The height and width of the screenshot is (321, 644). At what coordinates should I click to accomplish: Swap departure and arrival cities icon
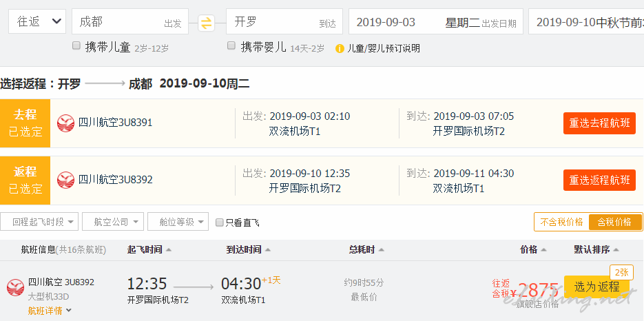[207, 23]
